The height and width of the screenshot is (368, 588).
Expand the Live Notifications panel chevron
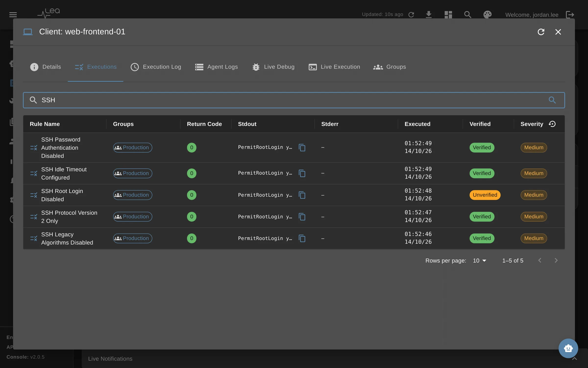(575, 359)
